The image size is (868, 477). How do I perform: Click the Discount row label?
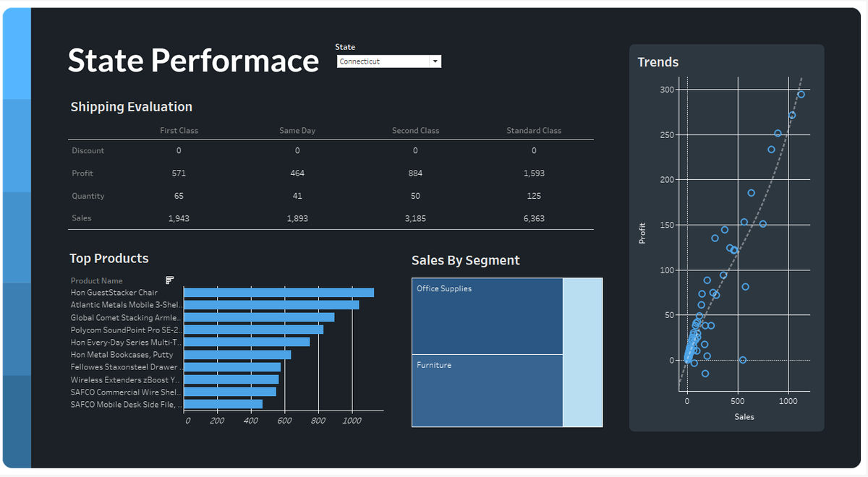(88, 150)
